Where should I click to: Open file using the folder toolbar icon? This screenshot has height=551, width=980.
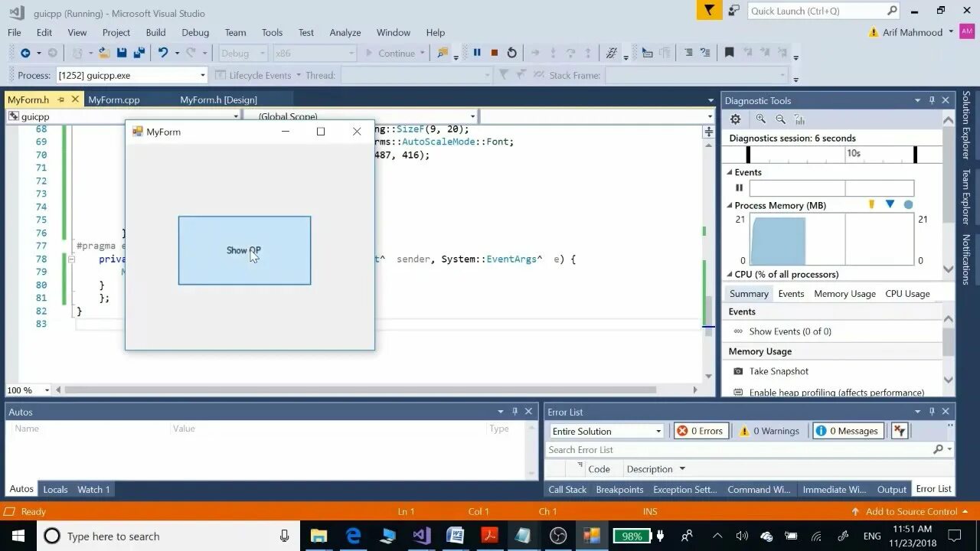[104, 53]
